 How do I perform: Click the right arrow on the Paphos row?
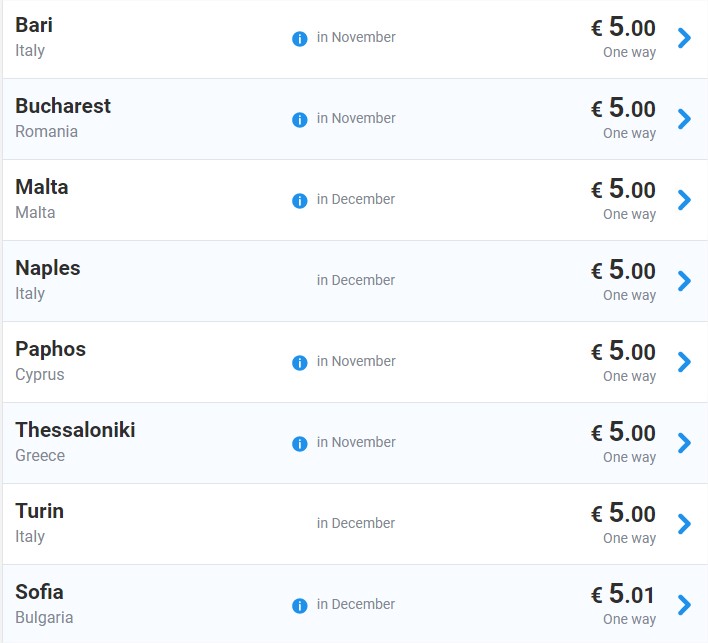(x=685, y=362)
